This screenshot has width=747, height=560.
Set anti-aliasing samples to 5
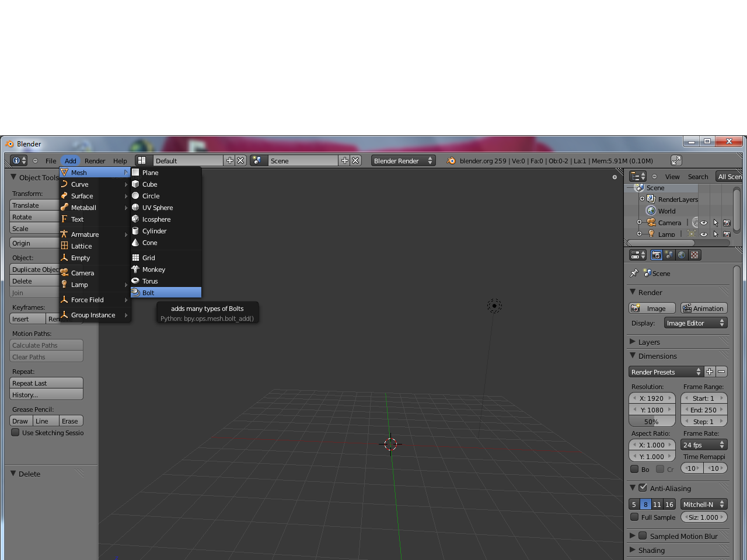click(x=634, y=505)
